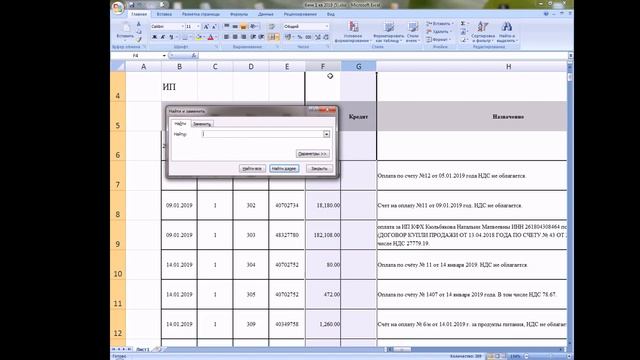This screenshot has width=640, height=360.
Task: Click Параметры >> button in dialog
Action: coord(313,154)
